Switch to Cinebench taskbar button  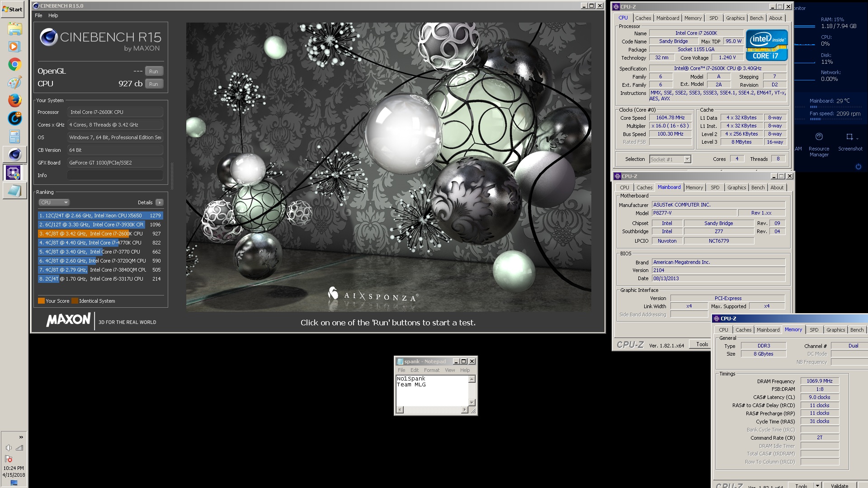click(x=14, y=155)
